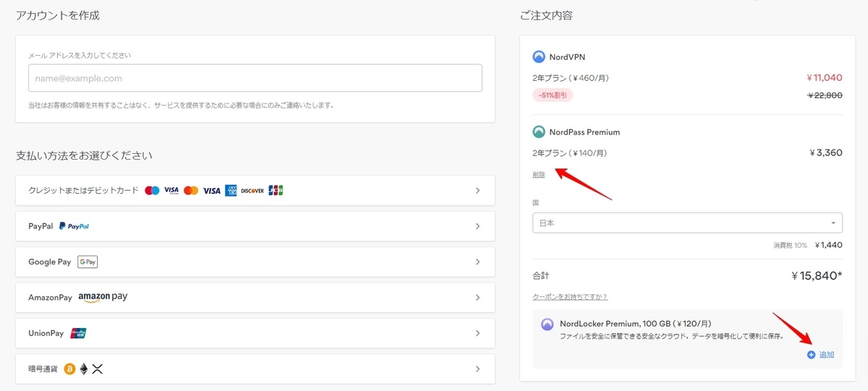Image resolution: width=868 pixels, height=391 pixels.
Task: Click the country dropdown arrow
Action: pos(833,223)
